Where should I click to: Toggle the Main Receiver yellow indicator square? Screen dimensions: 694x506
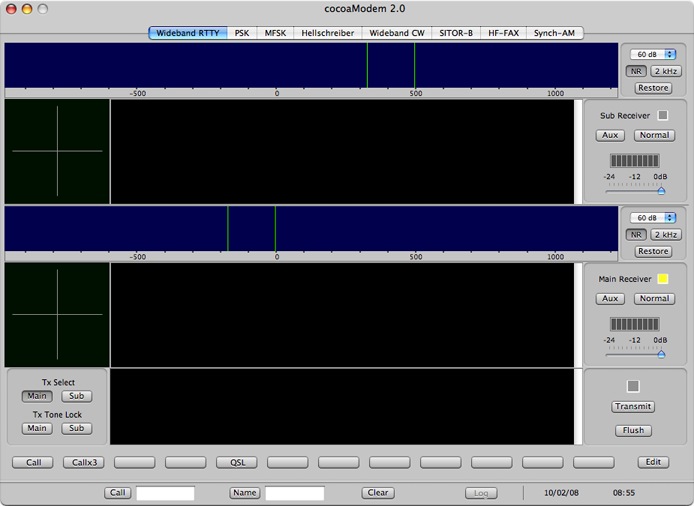point(663,279)
